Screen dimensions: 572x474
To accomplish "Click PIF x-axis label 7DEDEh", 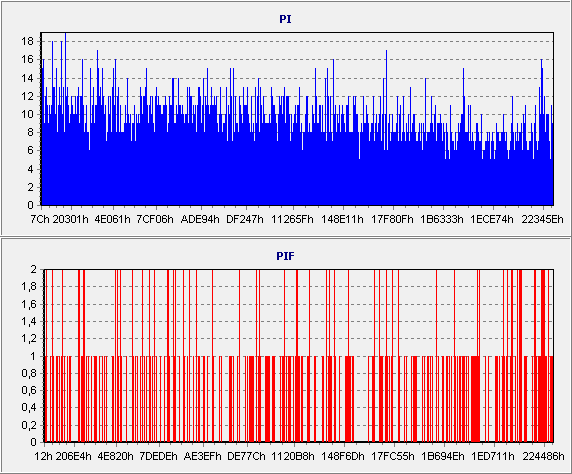I will point(159,456).
